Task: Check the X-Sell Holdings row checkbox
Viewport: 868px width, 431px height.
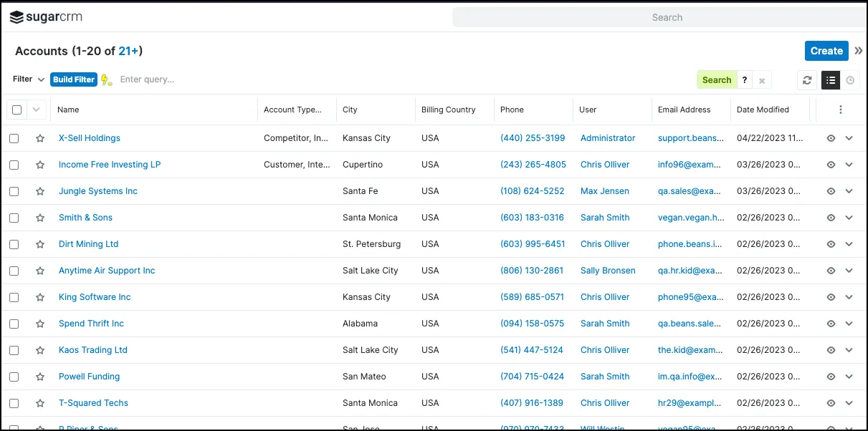Action: (14, 138)
